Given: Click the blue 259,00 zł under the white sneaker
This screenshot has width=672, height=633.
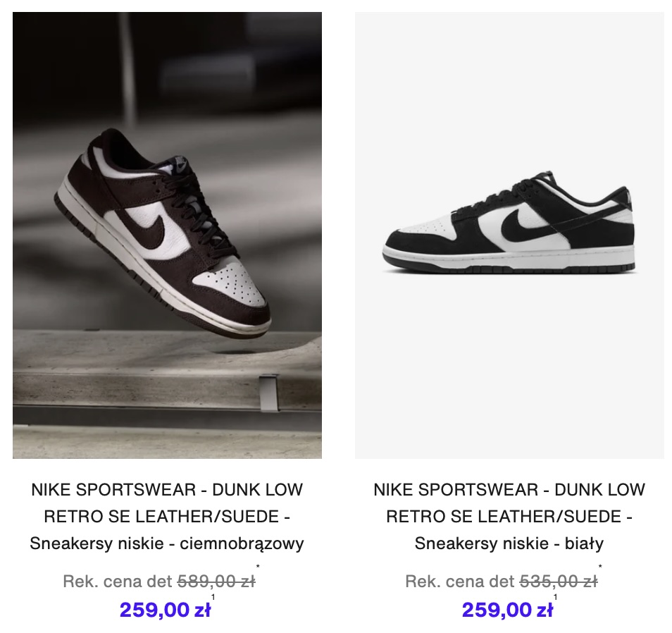Looking at the screenshot, I should [x=507, y=610].
